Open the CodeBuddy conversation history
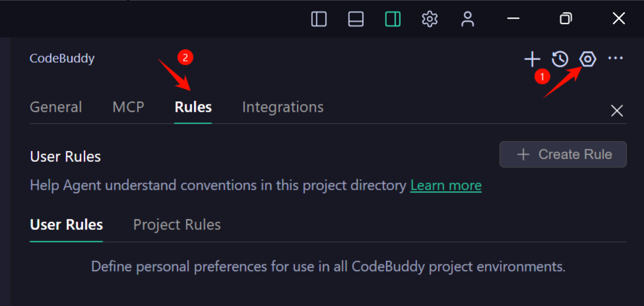The width and height of the screenshot is (644, 306). 560,59
